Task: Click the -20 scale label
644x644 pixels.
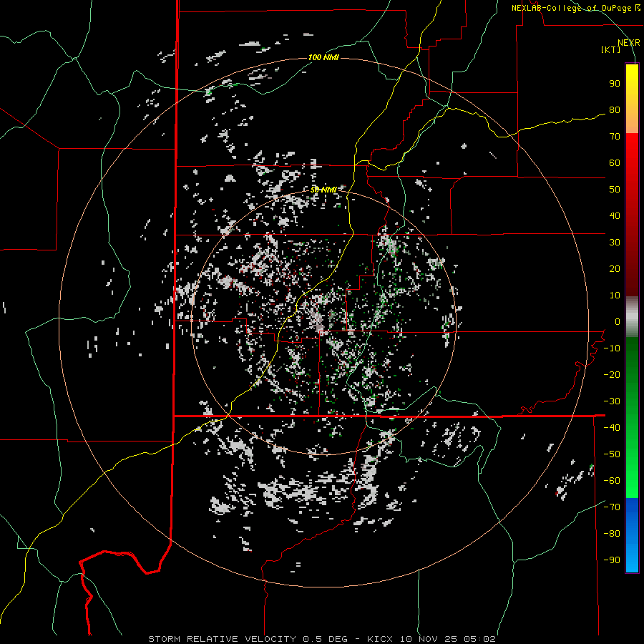Action: pos(612,374)
